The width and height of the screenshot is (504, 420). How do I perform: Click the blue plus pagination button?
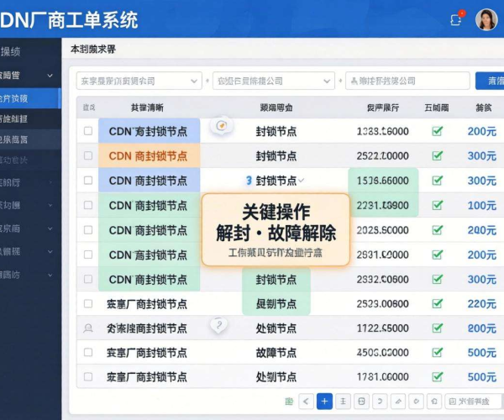324,401
